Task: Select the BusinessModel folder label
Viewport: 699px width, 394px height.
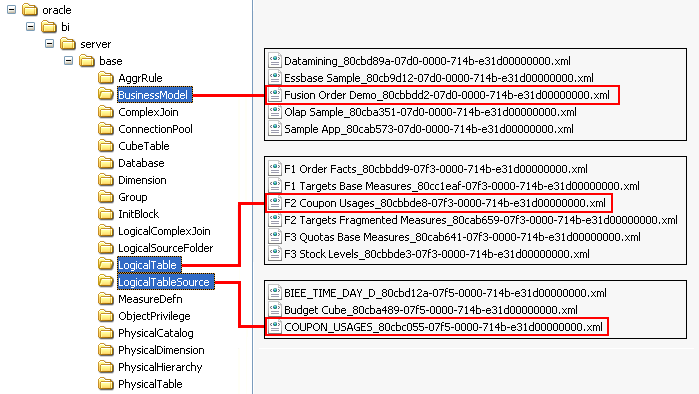Action: (155, 95)
